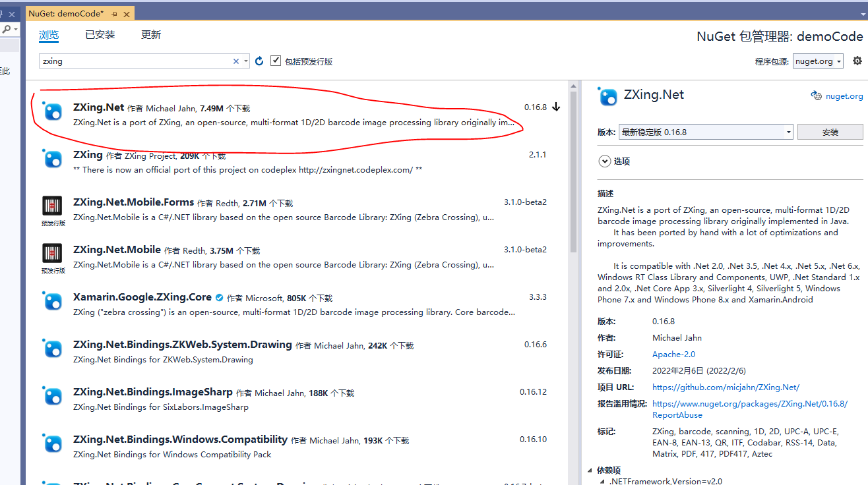The height and width of the screenshot is (485, 868).
Task: Click the globe icon next to nuget.org link
Action: pos(817,96)
